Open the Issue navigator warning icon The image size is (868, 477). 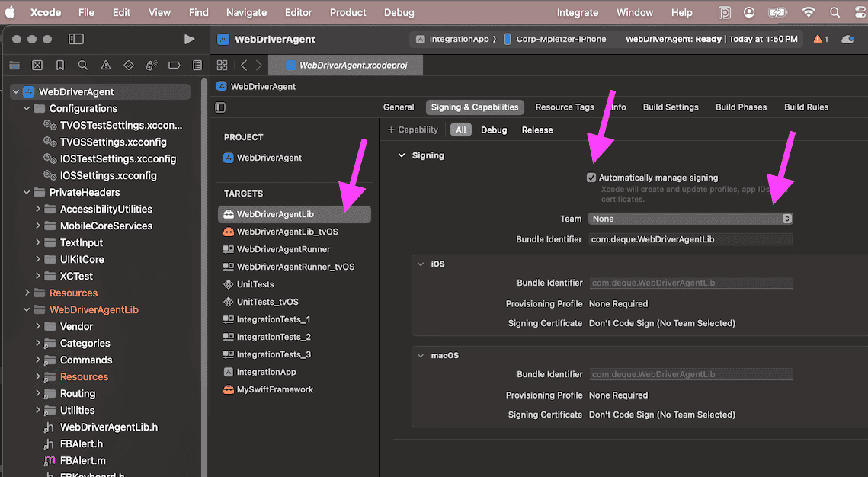(x=106, y=66)
